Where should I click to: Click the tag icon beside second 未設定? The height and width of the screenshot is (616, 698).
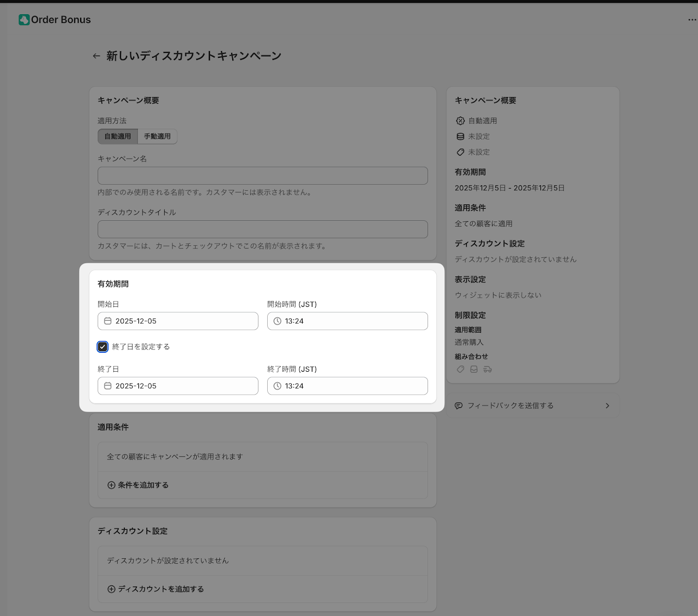click(x=460, y=153)
